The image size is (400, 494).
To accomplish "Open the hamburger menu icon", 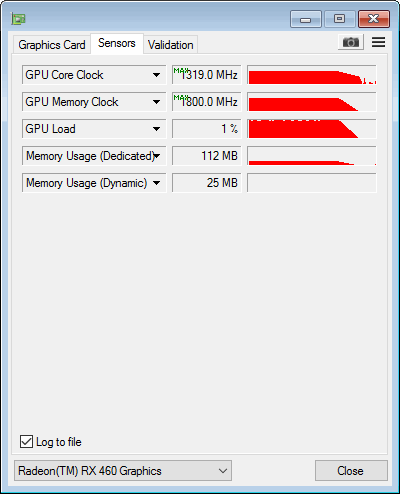I will point(378,42).
